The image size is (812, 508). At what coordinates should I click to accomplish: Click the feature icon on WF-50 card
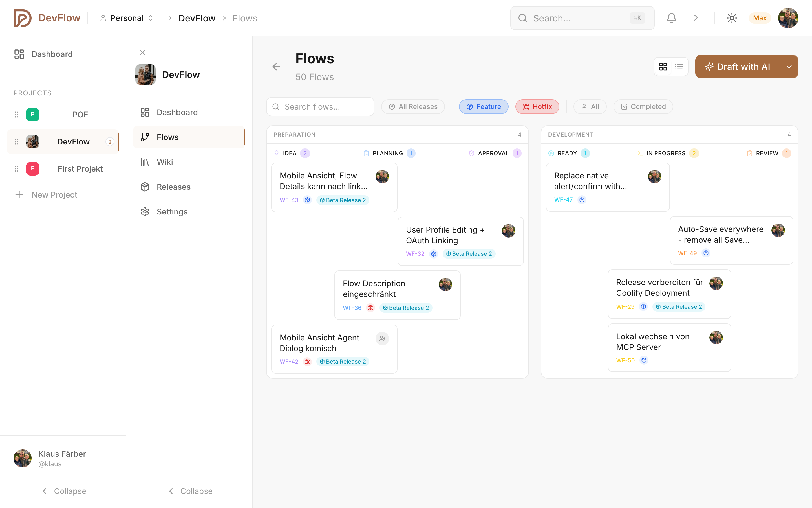pos(644,360)
